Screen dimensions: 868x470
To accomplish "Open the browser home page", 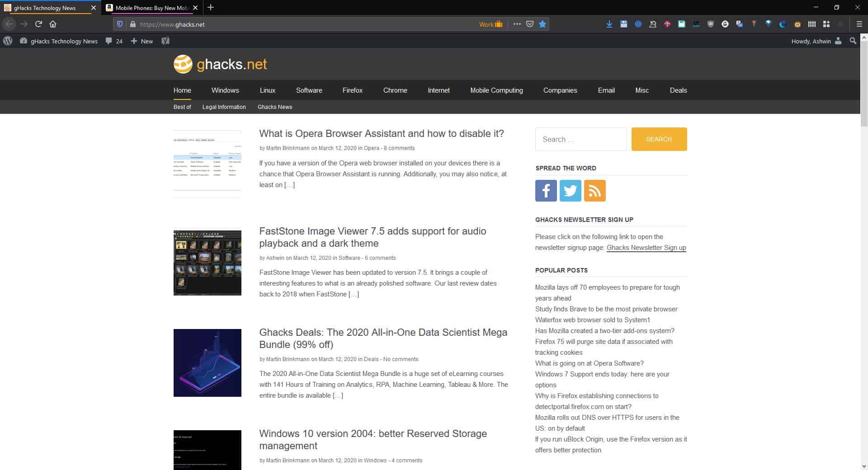I will [x=53, y=24].
